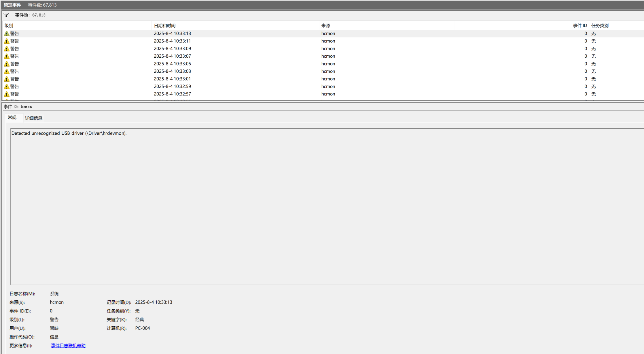644x354 pixels.
Task: Select event row at 10:33:01
Action: pos(172,79)
